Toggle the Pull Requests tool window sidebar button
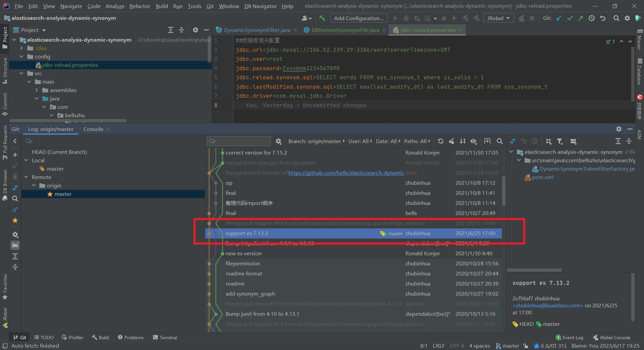 click(x=5, y=143)
